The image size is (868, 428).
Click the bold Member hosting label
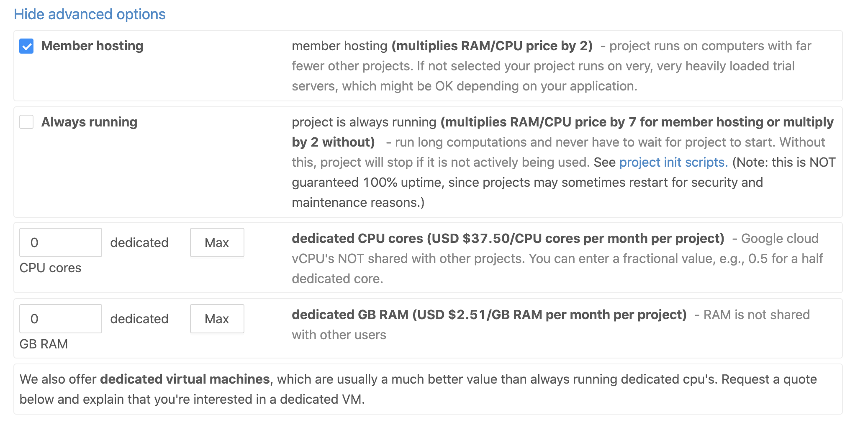pos(92,46)
